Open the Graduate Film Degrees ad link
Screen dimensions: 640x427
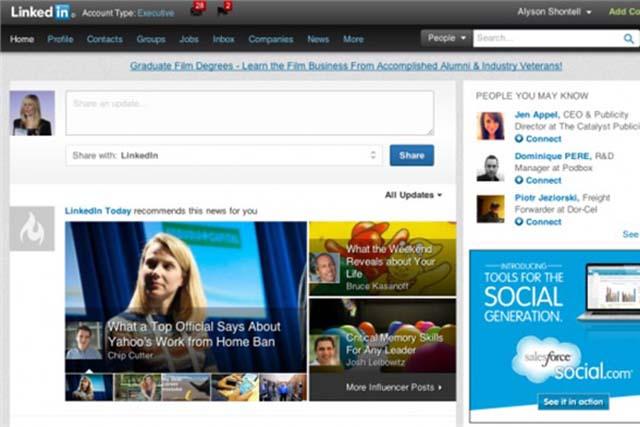[346, 66]
